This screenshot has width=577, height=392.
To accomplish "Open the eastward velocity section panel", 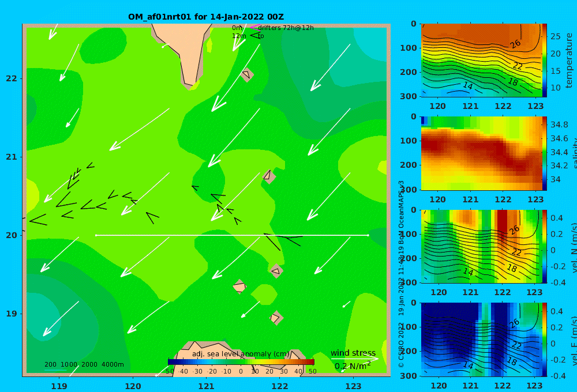I will coord(481,340).
